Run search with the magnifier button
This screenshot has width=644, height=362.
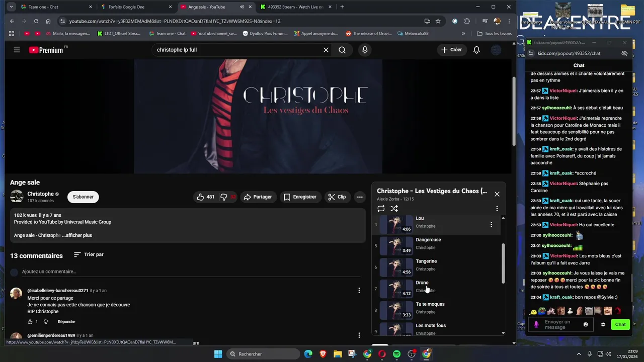point(342,50)
